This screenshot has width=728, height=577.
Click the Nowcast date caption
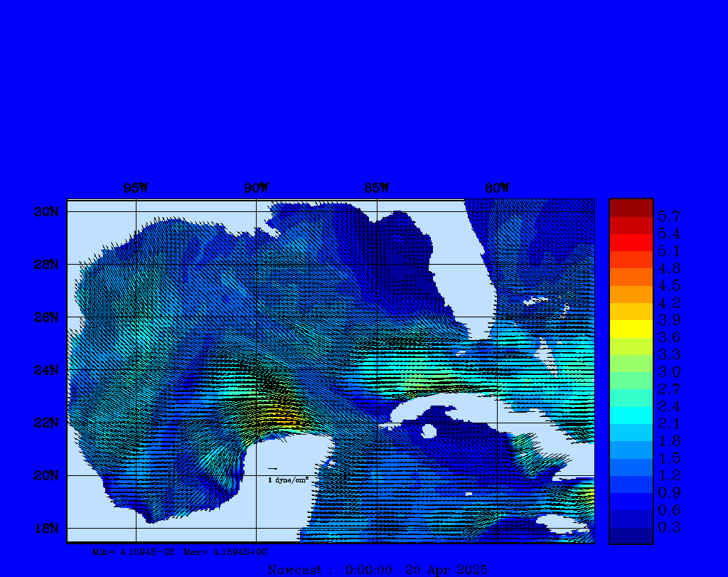378,570
